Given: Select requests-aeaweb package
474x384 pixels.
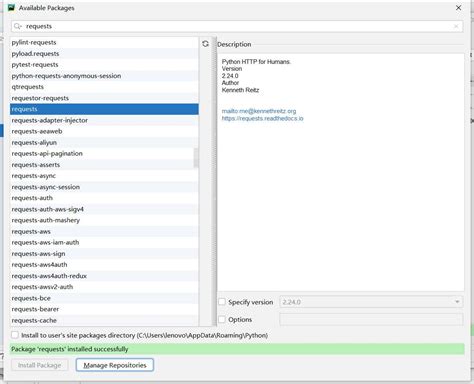Looking at the screenshot, I should click(104, 131).
